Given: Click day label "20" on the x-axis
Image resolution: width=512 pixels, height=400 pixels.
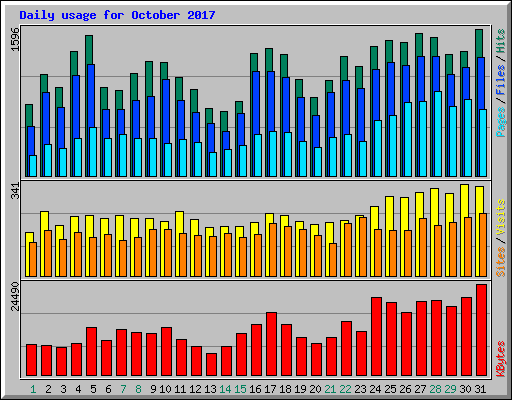Looking at the screenshot, I should pyautogui.click(x=315, y=389).
